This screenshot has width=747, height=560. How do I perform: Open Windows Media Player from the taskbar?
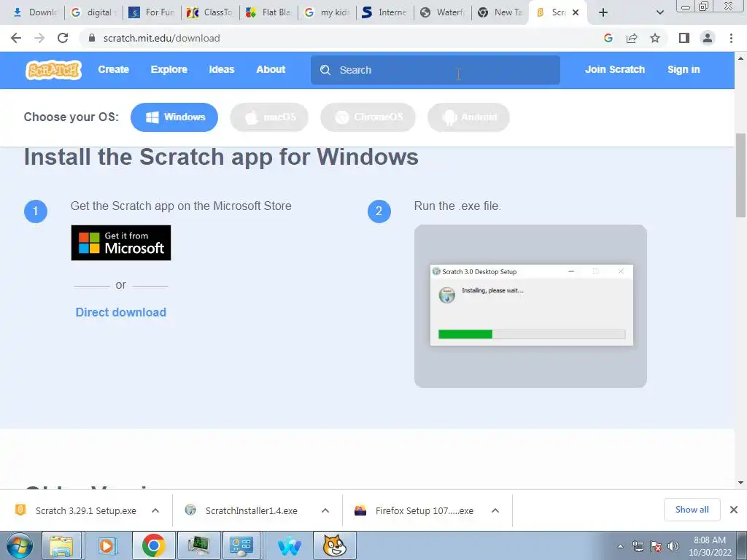[107, 545]
